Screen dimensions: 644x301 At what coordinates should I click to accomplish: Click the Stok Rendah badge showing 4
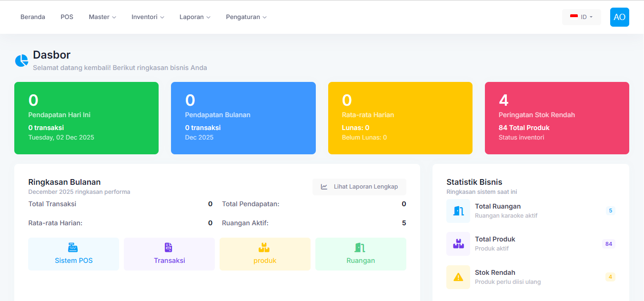(610, 277)
